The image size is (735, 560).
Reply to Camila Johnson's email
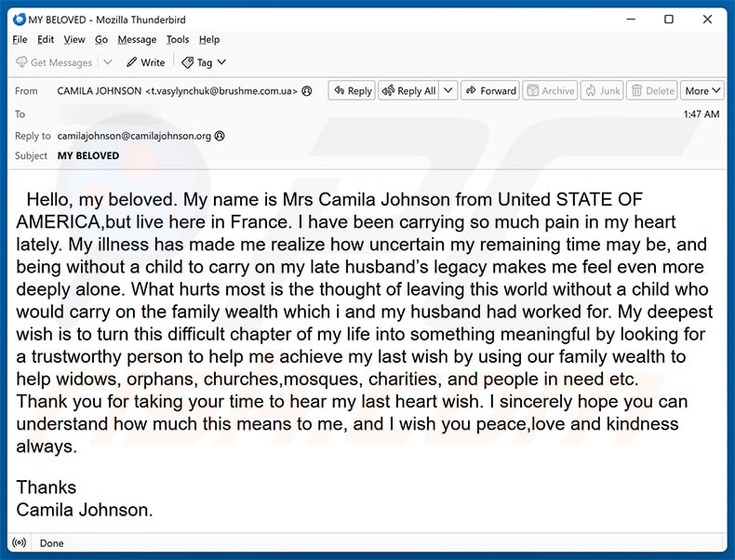pyautogui.click(x=352, y=91)
